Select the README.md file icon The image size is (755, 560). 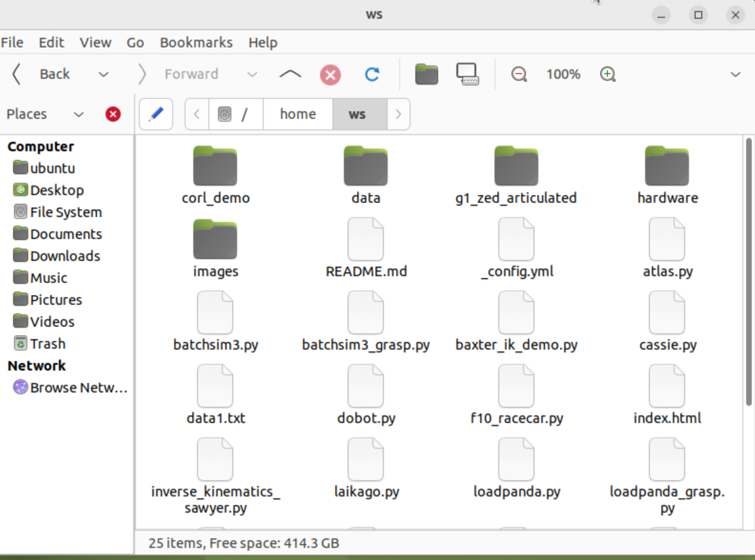click(x=366, y=239)
